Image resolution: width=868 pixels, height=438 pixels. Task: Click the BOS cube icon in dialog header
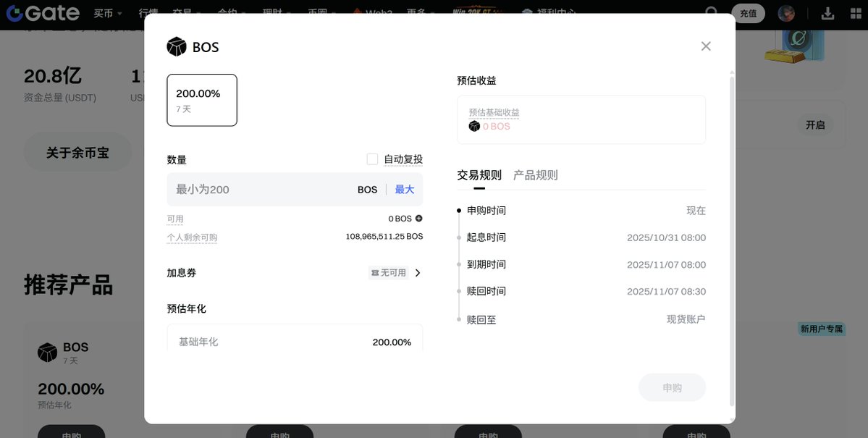(x=177, y=46)
